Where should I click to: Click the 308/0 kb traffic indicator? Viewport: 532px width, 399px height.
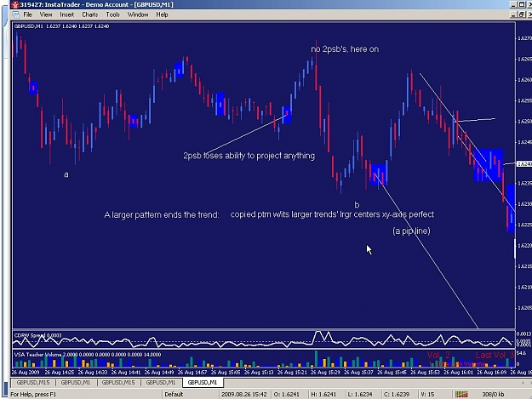pyautogui.click(x=493, y=394)
